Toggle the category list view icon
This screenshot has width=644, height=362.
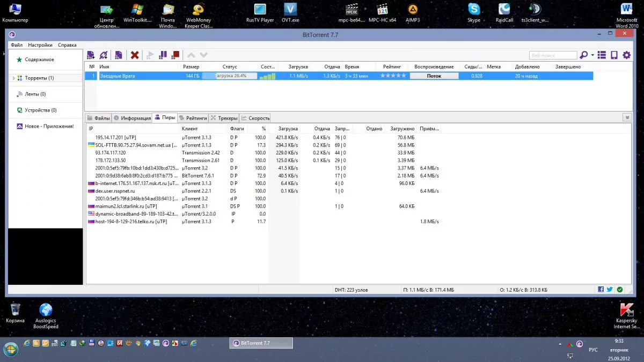(x=602, y=55)
